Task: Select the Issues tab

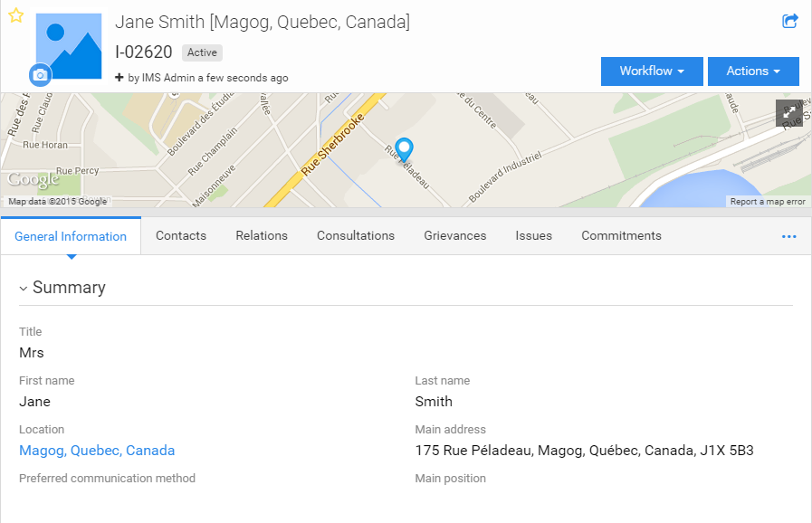Action: (533, 235)
